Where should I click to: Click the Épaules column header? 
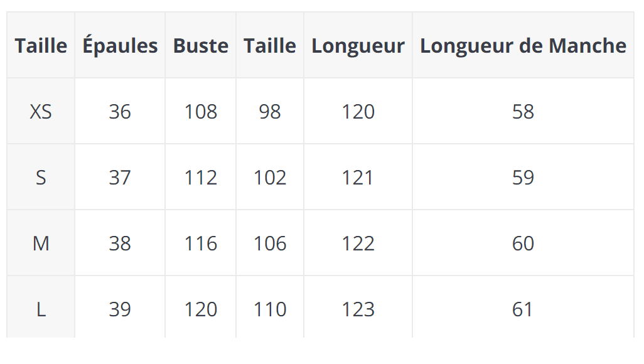(120, 46)
